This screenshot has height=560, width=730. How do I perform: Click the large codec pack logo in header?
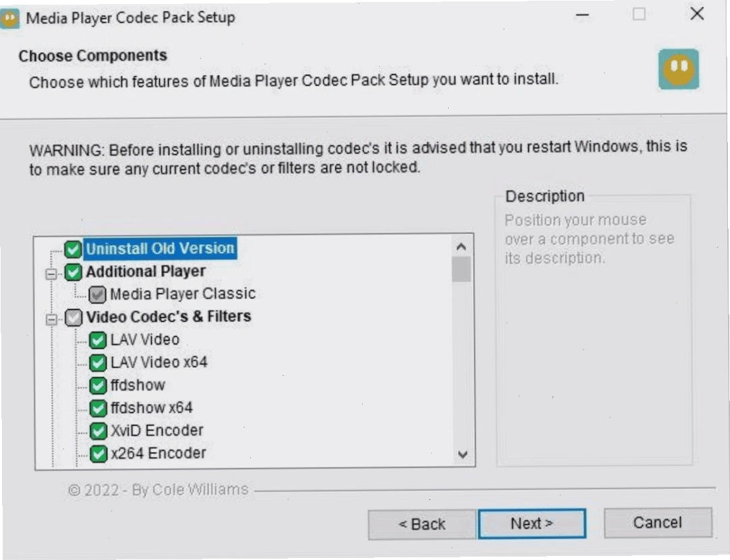coord(678,69)
